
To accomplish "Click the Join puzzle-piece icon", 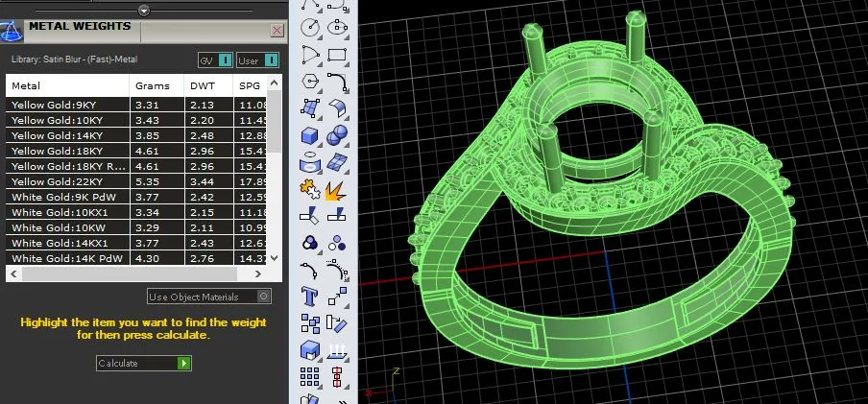I will pos(311,190).
